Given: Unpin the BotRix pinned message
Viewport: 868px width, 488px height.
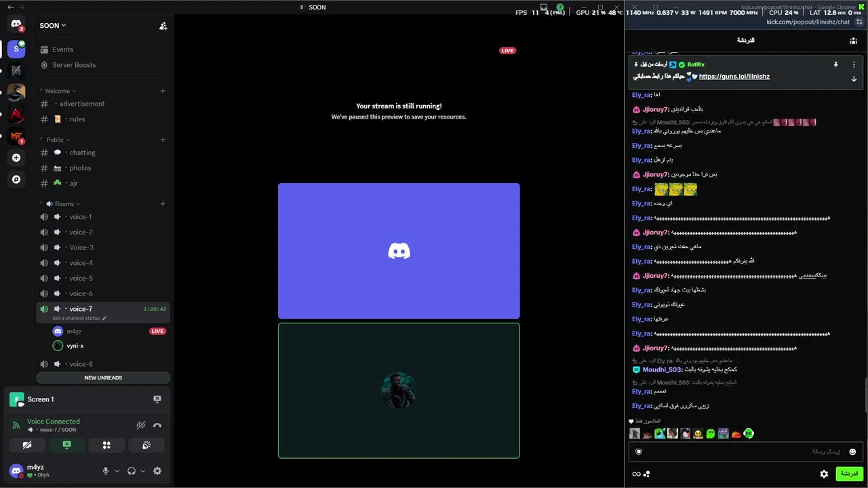Looking at the screenshot, I should pos(836,64).
